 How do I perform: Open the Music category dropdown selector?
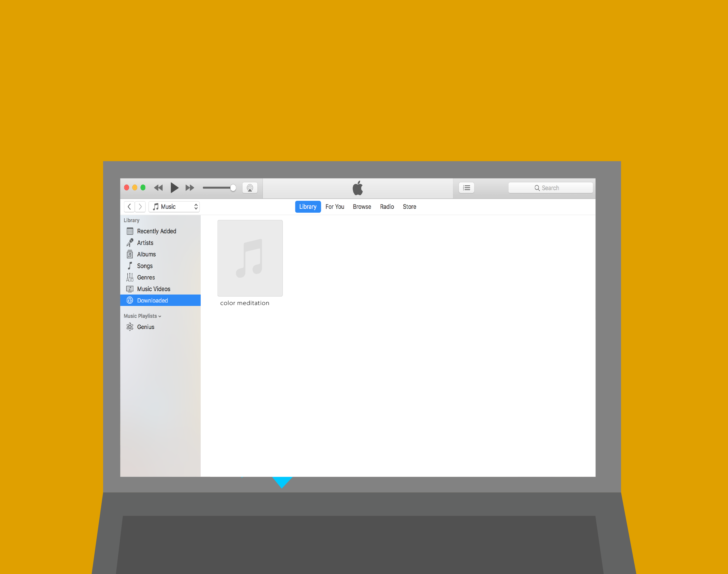click(x=174, y=206)
